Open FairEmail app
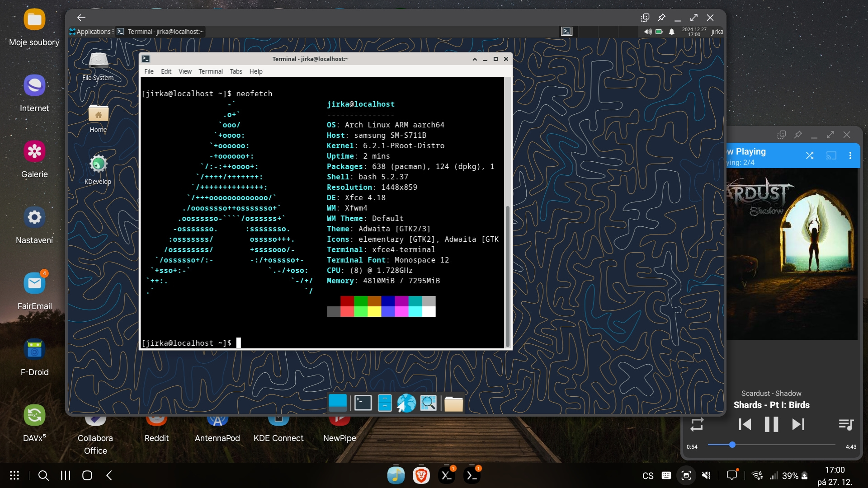868x488 pixels. pos(34,292)
